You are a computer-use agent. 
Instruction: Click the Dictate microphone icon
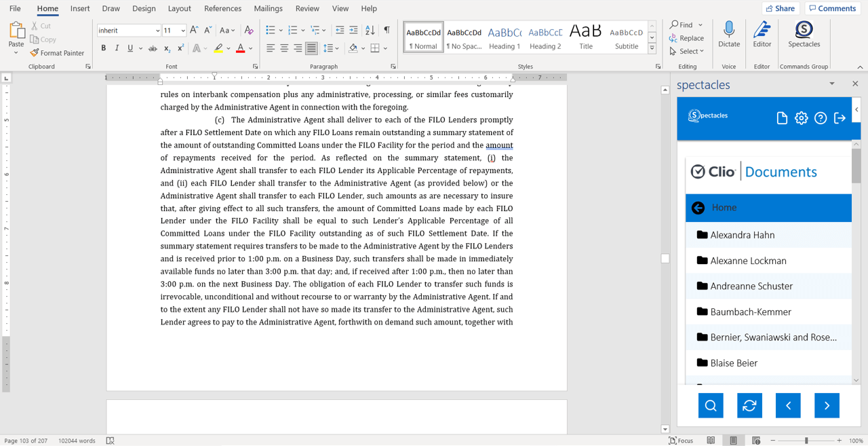click(x=729, y=31)
